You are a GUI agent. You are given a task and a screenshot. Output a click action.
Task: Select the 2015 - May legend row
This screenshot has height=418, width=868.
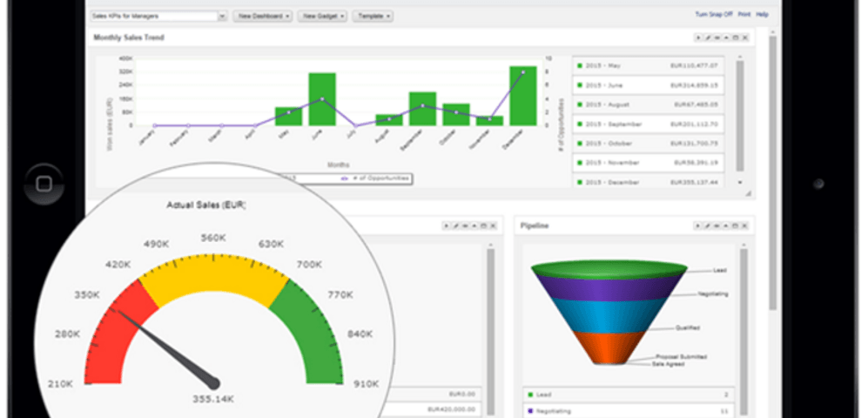click(648, 66)
